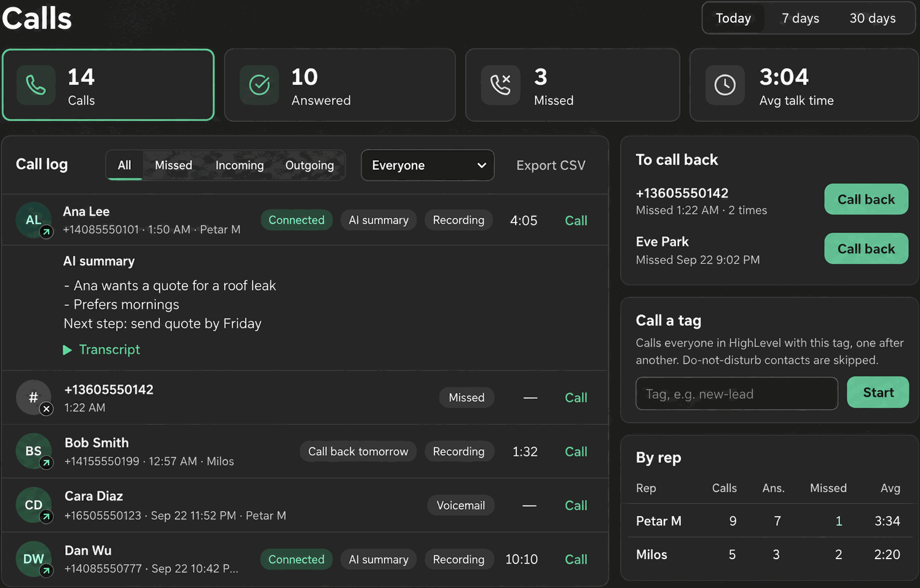Toggle AI summary on Ana Lee's call
920x588 pixels.
(x=379, y=220)
